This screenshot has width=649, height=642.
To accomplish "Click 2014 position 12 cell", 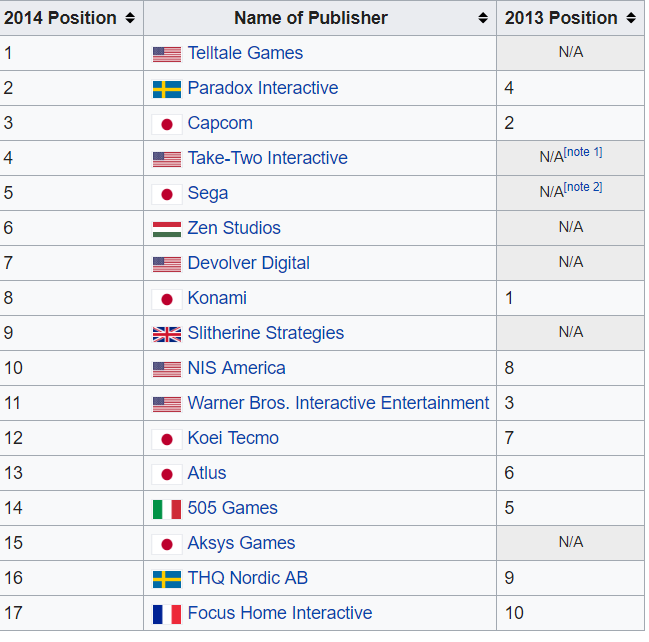I will pyautogui.click(x=71, y=438).
